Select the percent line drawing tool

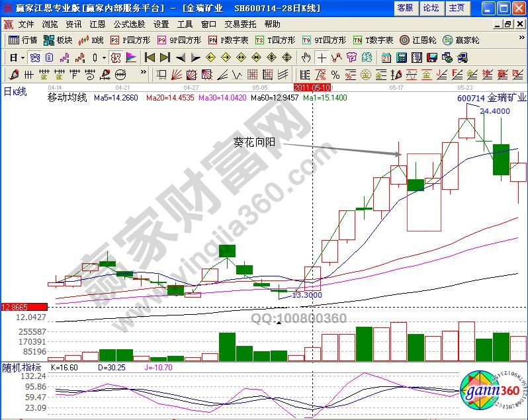coord(335,74)
